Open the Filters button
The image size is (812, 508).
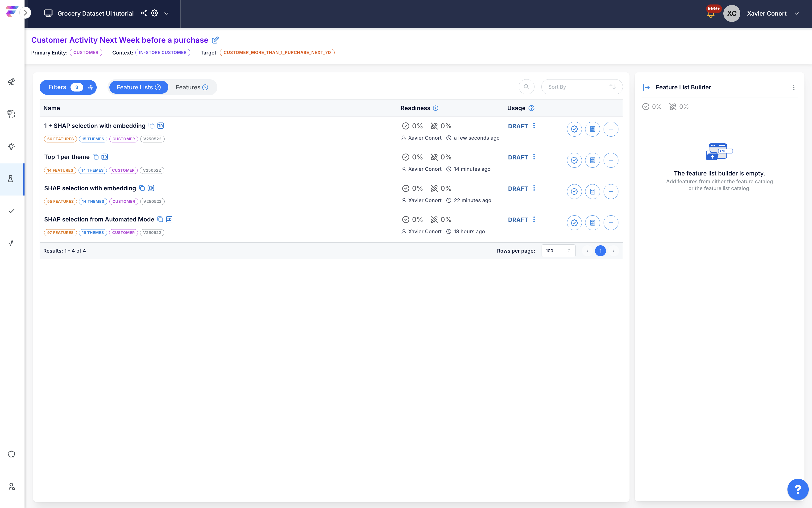[68, 87]
